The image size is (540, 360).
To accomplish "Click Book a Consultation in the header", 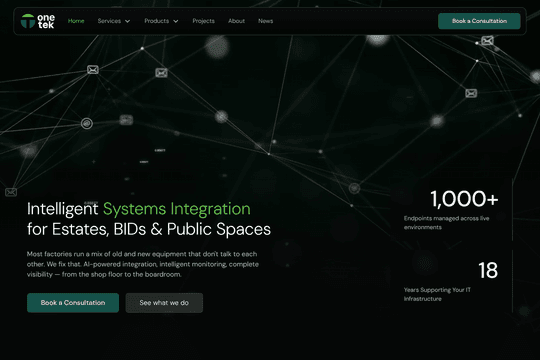I will click(479, 21).
